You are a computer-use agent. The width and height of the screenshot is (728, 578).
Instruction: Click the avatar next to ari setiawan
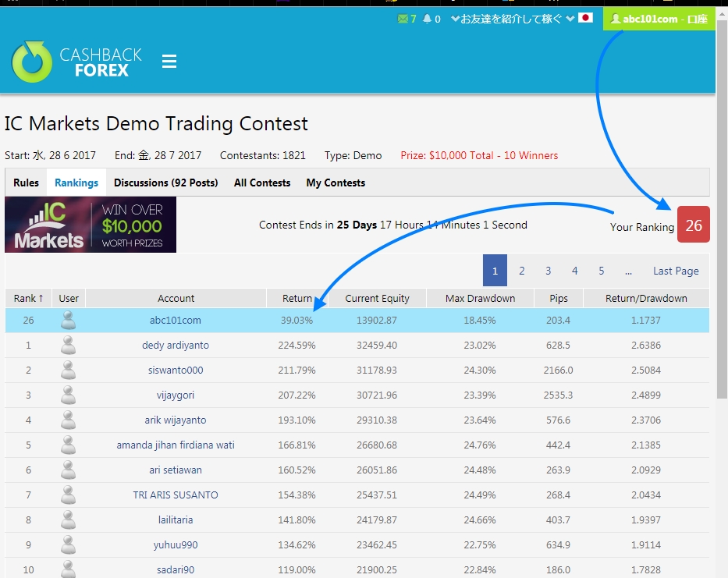(x=68, y=470)
